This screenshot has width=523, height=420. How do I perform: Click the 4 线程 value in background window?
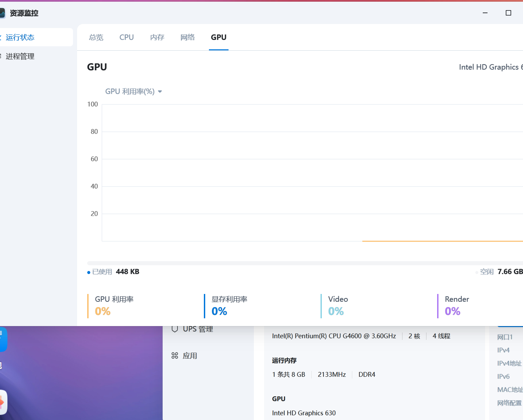(x=441, y=336)
